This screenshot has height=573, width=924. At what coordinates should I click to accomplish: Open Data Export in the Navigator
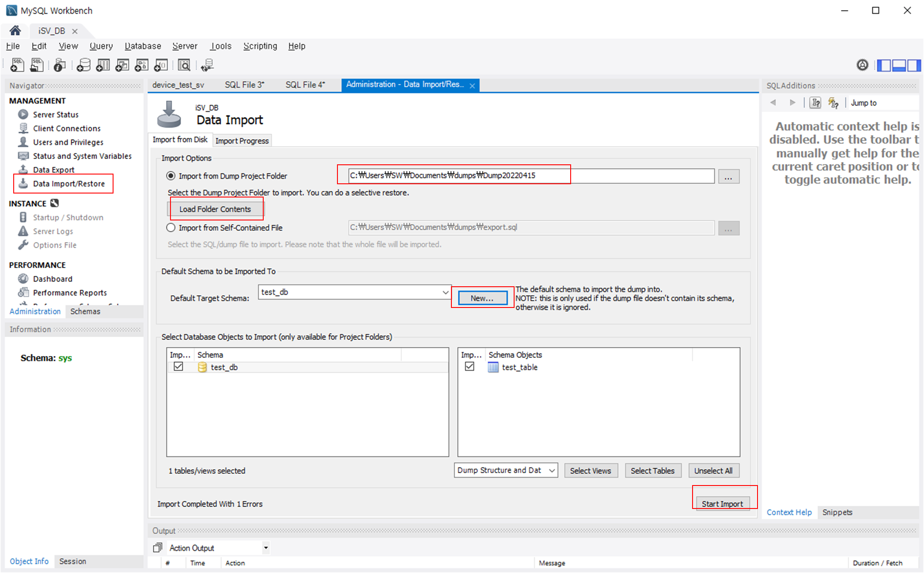tap(53, 170)
